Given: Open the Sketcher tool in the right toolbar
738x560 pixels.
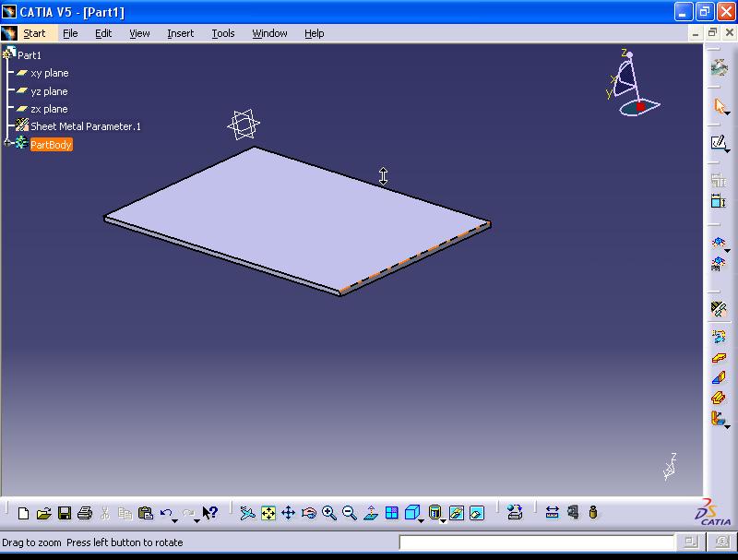Looking at the screenshot, I should 719,143.
